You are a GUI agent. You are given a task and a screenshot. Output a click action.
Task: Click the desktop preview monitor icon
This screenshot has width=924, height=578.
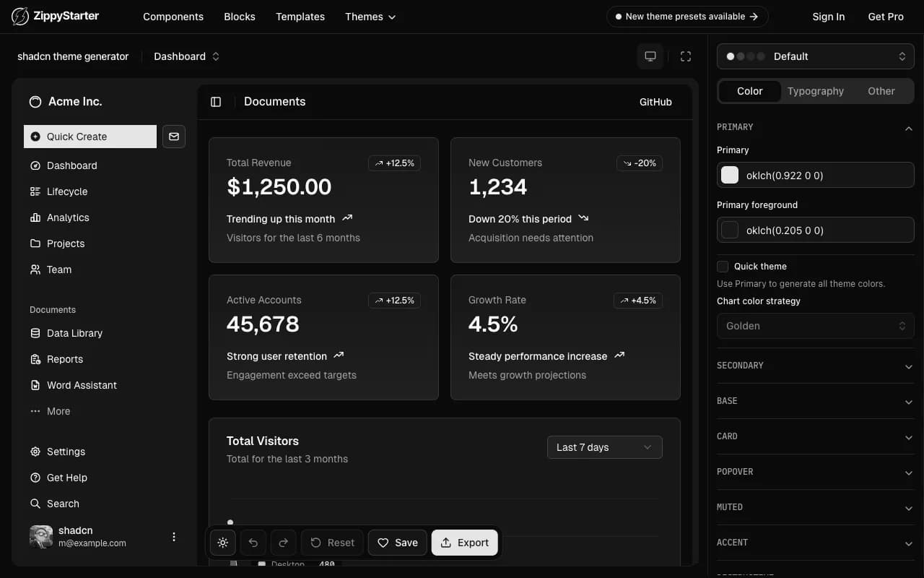click(650, 56)
